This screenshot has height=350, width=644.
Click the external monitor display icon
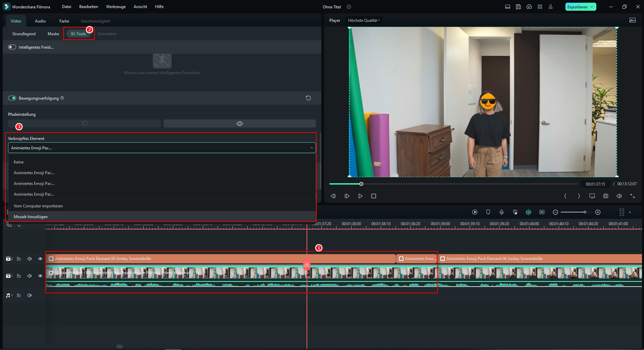point(592,196)
